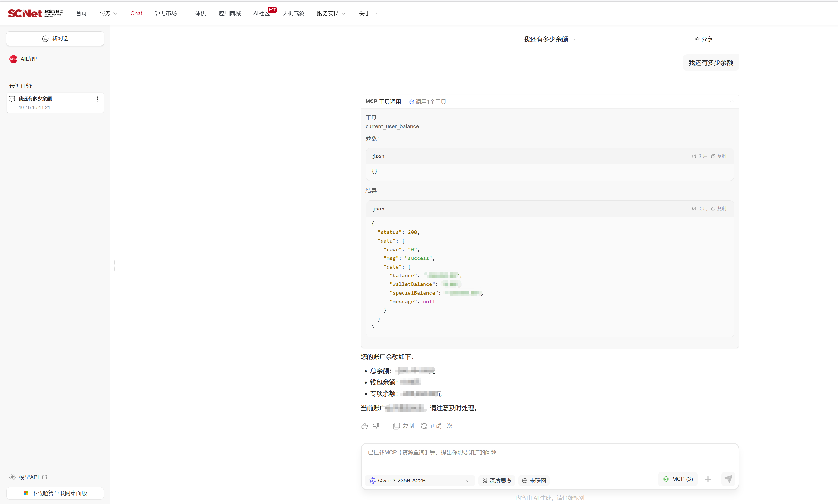The image size is (838, 504).
Task: Click the 分享 share link
Action: coord(703,39)
